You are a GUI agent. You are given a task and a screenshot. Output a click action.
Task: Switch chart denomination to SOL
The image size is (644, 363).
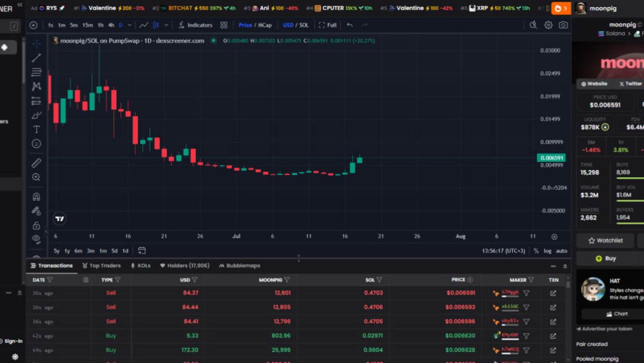point(304,25)
